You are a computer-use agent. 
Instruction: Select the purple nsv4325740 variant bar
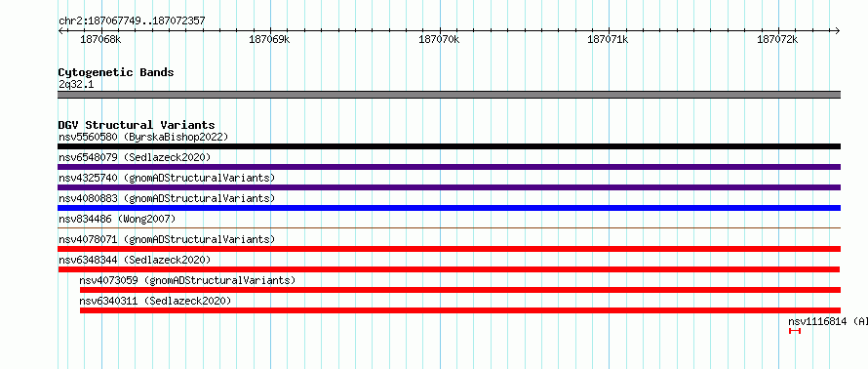(x=449, y=187)
